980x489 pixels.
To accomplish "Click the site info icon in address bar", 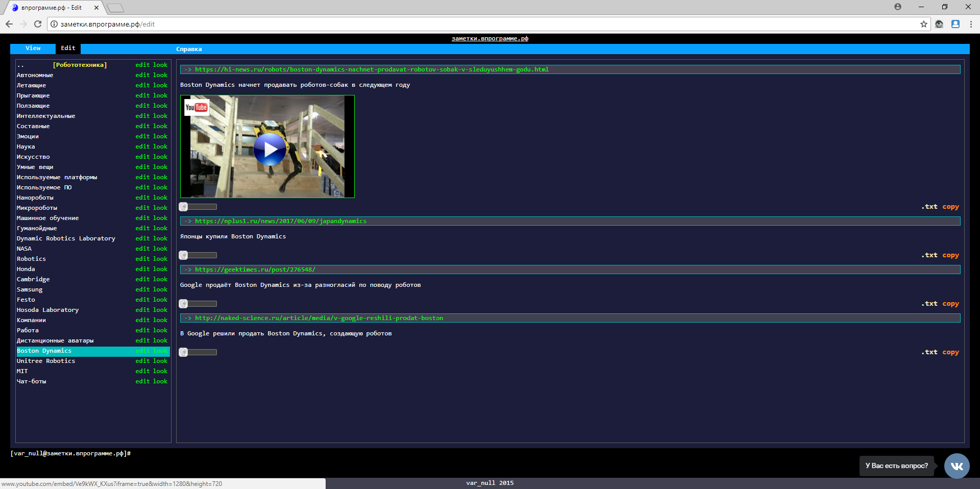I will tap(54, 24).
